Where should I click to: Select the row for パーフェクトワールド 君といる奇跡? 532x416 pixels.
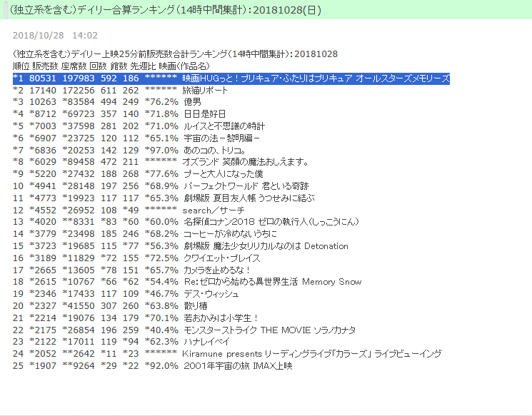[161, 186]
